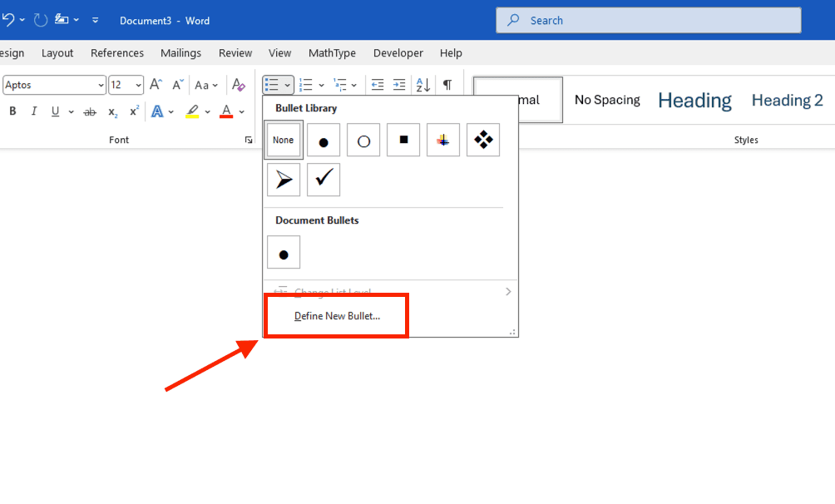Viewport: 835px width, 504px height.
Task: Apply the Heading style
Action: point(695,100)
